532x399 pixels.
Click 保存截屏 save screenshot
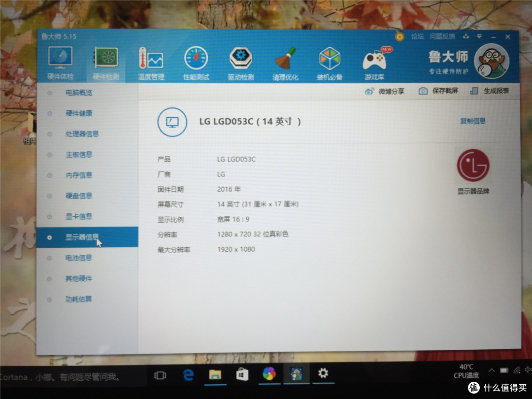coord(438,91)
